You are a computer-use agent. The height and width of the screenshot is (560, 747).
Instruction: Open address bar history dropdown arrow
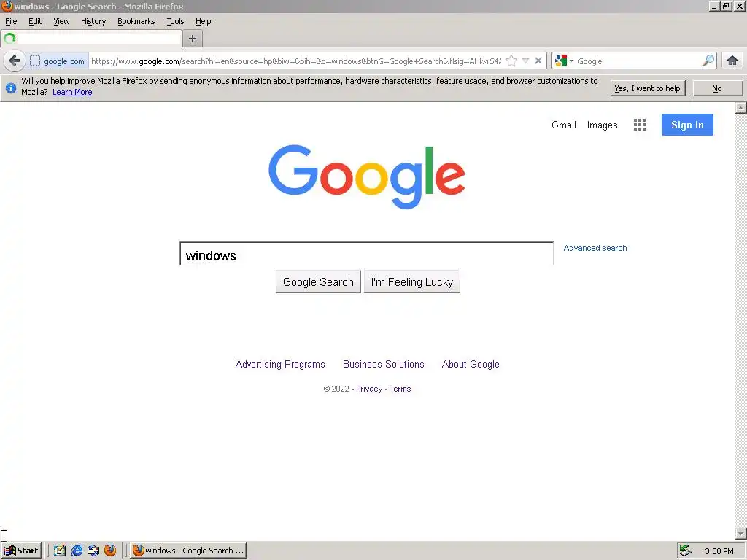525,61
